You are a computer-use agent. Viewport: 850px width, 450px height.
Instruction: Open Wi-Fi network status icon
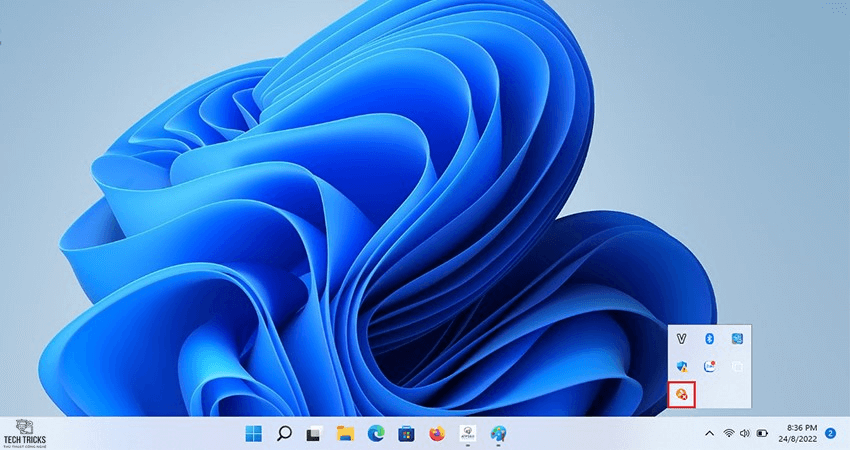click(729, 433)
